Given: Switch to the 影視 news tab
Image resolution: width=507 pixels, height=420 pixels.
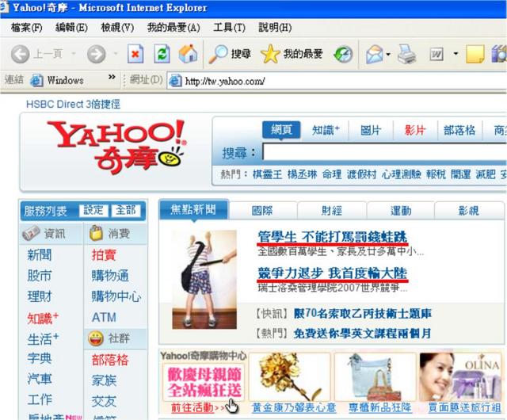Looking at the screenshot, I should click(468, 211).
